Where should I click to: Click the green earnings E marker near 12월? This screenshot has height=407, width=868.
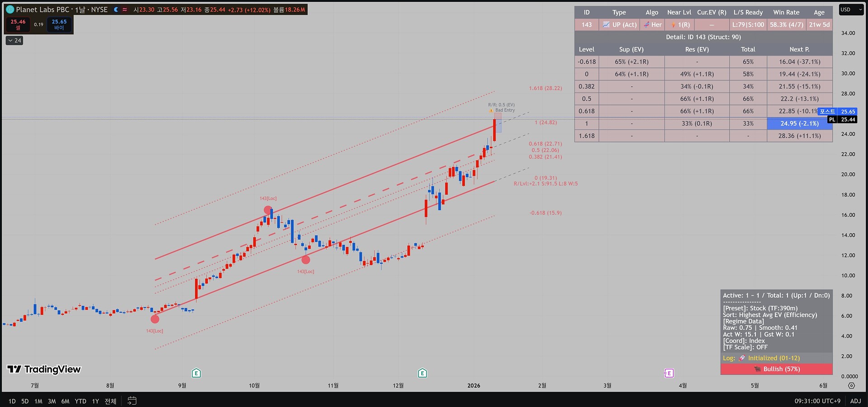(x=422, y=373)
